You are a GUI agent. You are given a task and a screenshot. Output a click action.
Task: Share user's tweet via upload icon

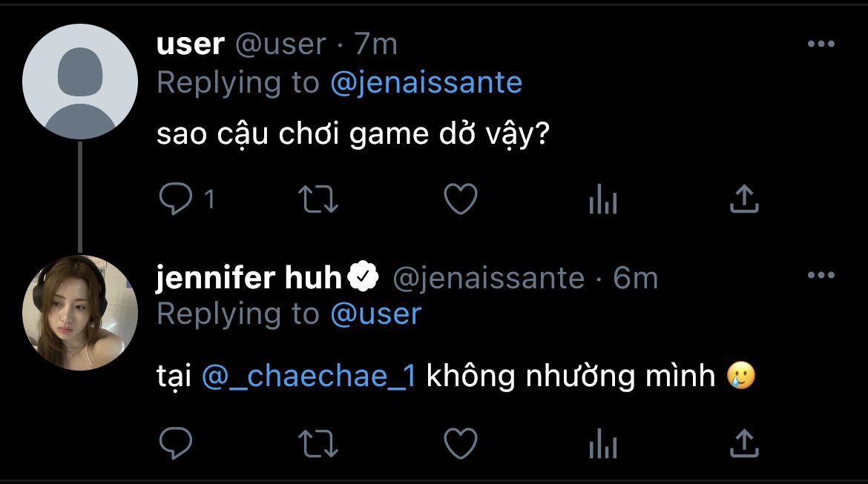744,199
